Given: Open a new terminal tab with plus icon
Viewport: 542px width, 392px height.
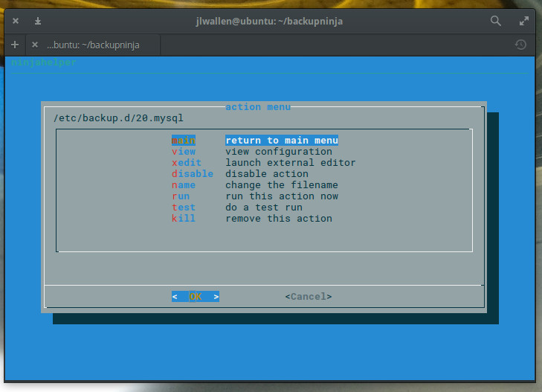Looking at the screenshot, I should coord(15,45).
